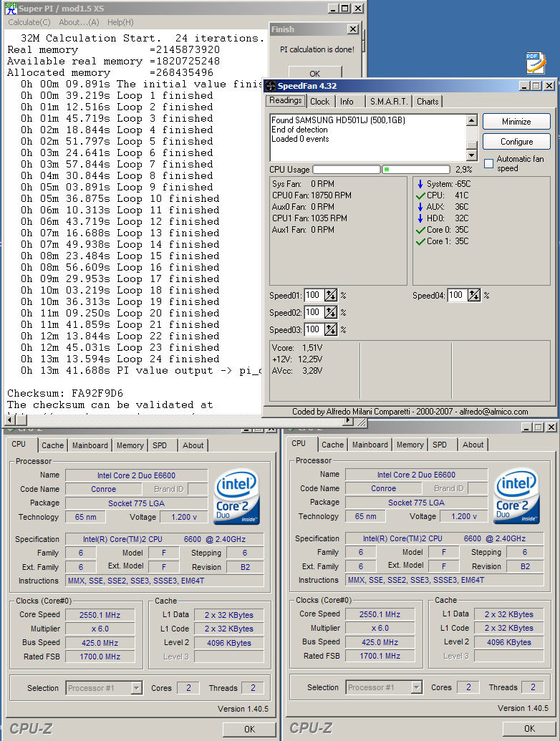Close the Finish dialog
This screenshot has height=741, width=560.
pyautogui.click(x=353, y=29)
